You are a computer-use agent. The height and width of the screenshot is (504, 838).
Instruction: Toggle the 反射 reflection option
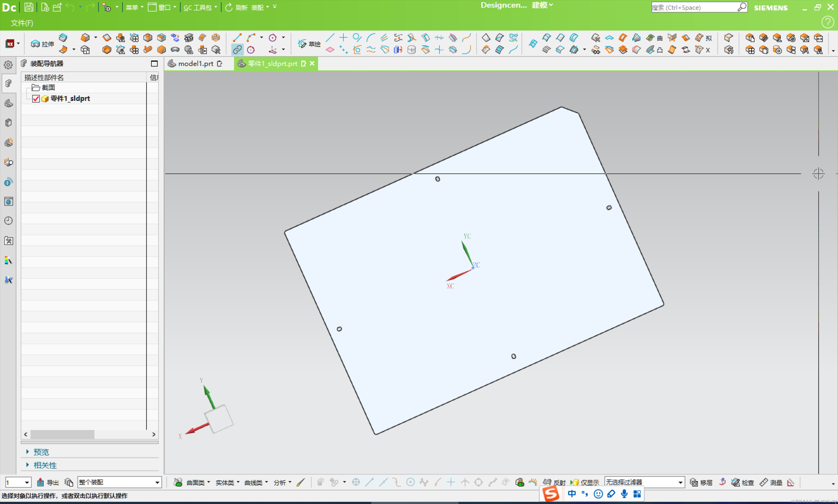(x=554, y=482)
